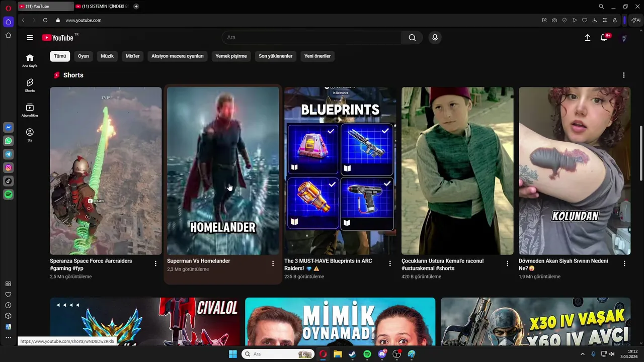Go to Ana Sayfa in the sidebar

click(x=30, y=61)
